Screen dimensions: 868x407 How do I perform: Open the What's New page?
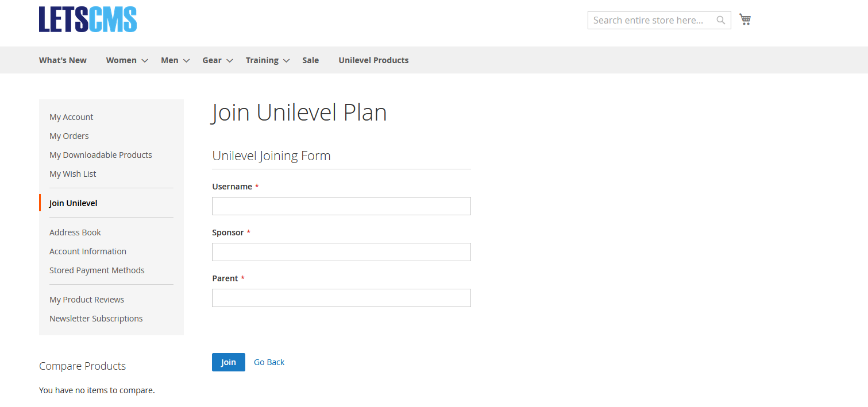[63, 60]
